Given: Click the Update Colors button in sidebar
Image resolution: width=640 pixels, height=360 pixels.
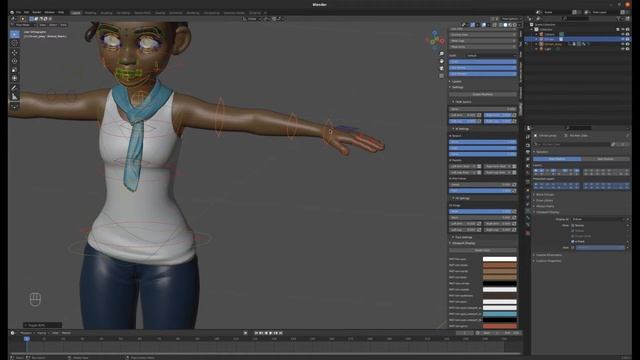Looking at the screenshot, I should (482, 250).
